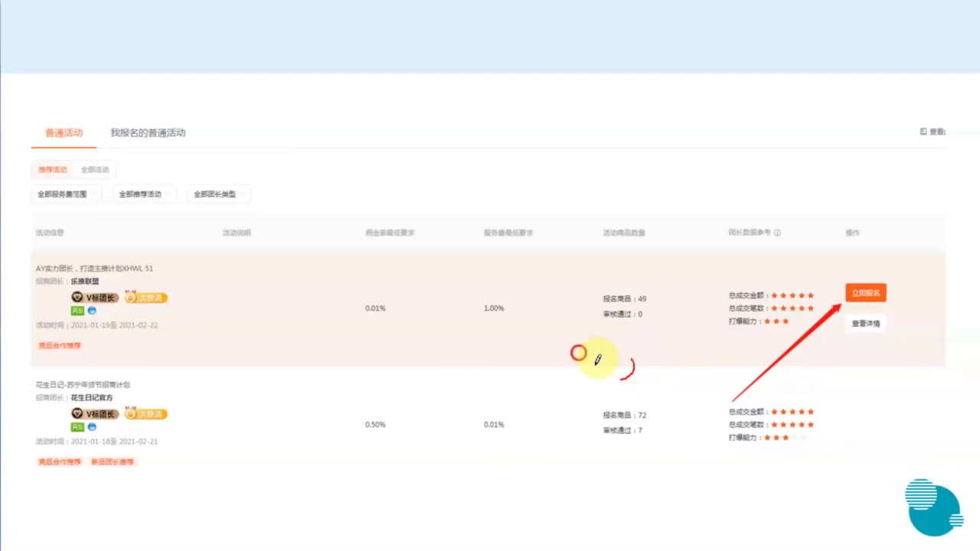The height and width of the screenshot is (551, 980).
Task: Click the 查看详情 button
Action: tap(866, 324)
